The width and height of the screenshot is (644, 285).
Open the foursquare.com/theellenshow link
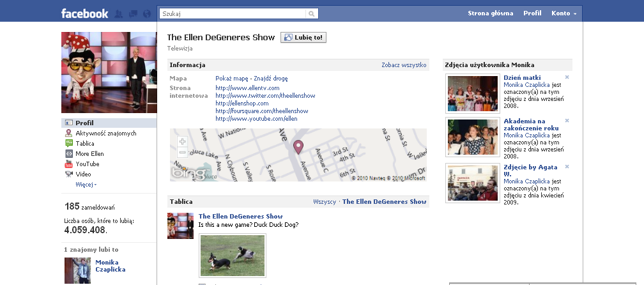262,111
